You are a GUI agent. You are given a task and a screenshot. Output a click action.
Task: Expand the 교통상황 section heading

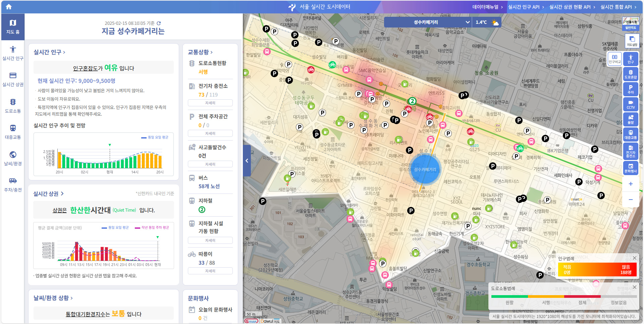coord(200,52)
